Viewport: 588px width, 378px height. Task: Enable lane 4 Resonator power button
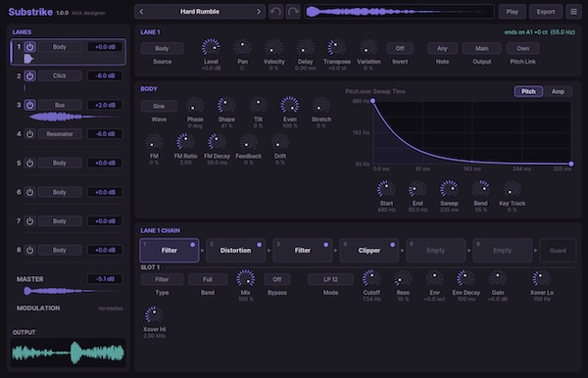(x=30, y=134)
